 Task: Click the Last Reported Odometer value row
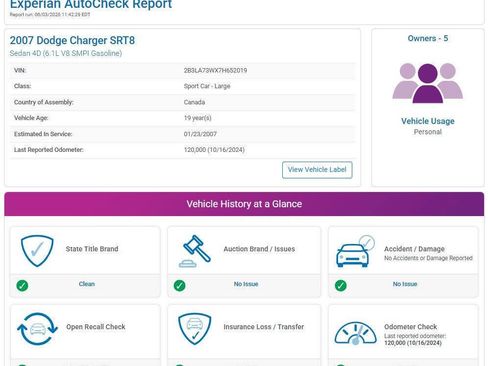point(183,150)
